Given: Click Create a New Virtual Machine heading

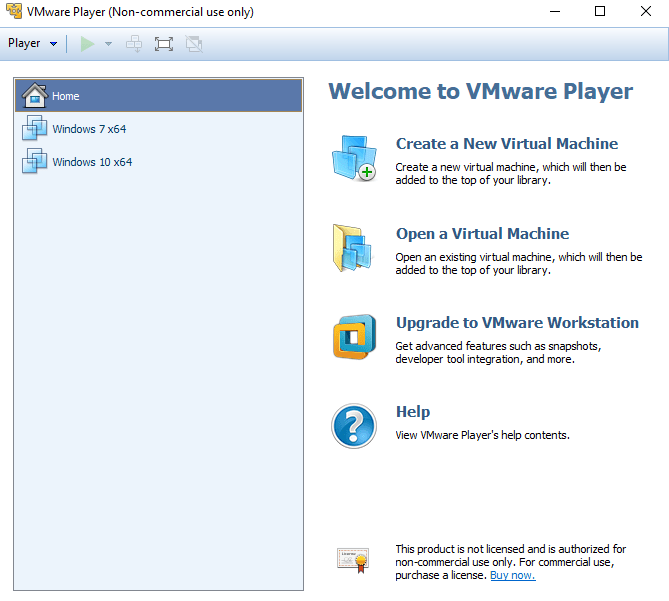Looking at the screenshot, I should tap(507, 144).
